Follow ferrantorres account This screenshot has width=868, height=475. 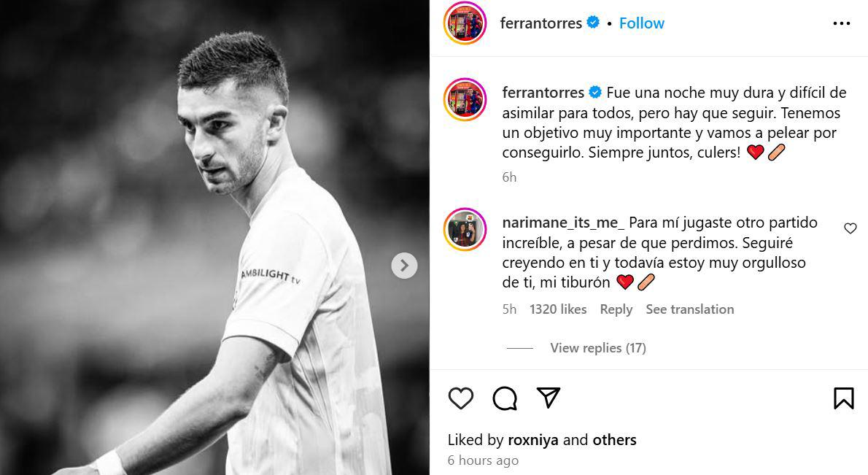(x=641, y=23)
